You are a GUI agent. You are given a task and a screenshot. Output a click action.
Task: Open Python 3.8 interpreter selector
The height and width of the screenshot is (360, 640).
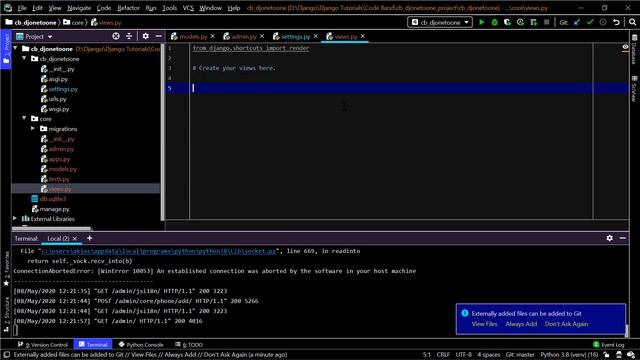click(x=569, y=355)
